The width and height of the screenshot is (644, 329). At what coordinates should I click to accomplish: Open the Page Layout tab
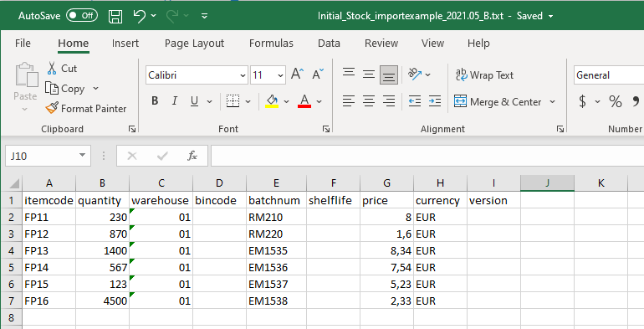[194, 44]
